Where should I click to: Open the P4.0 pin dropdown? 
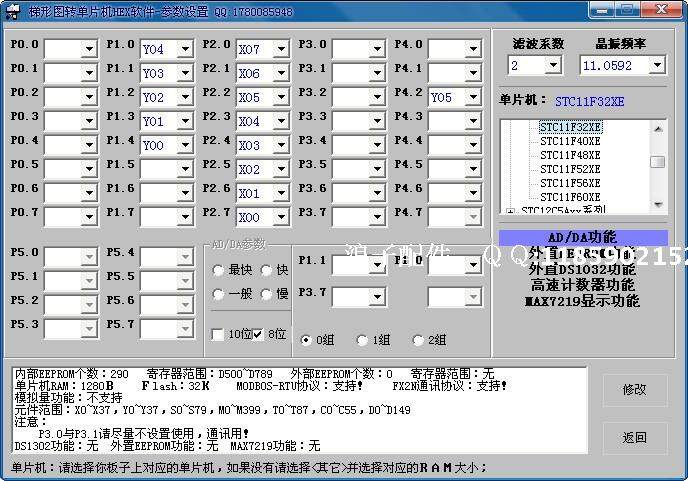(x=473, y=49)
